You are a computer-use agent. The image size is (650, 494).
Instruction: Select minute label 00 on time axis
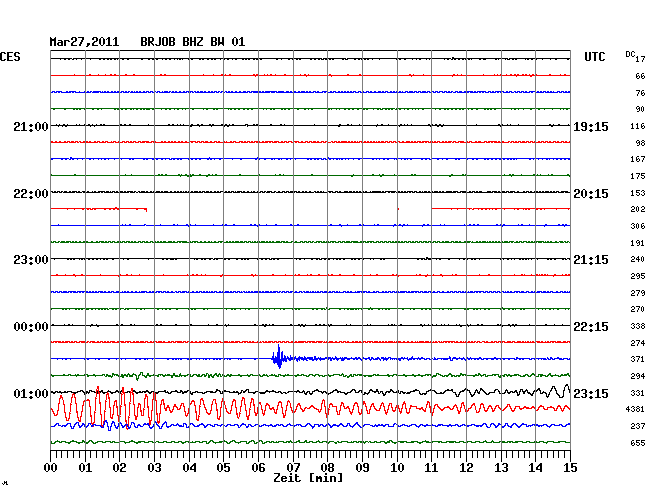(51, 468)
